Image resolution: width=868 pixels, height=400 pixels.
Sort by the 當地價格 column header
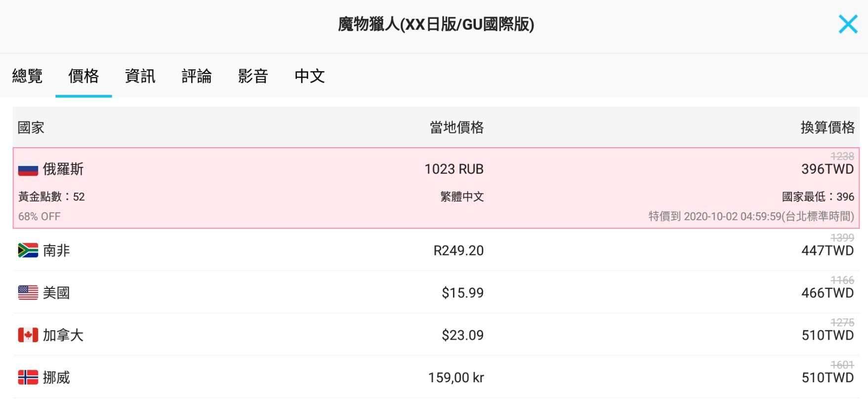(x=456, y=128)
